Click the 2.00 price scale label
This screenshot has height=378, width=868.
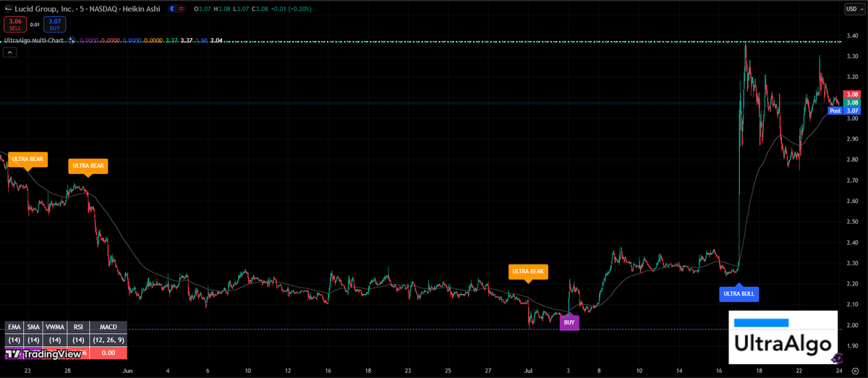852,325
